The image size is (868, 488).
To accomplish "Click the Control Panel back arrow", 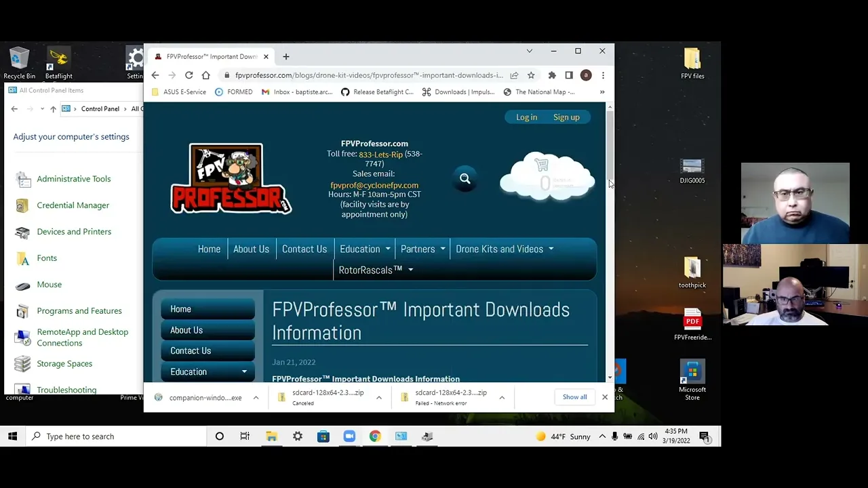I will [14, 108].
